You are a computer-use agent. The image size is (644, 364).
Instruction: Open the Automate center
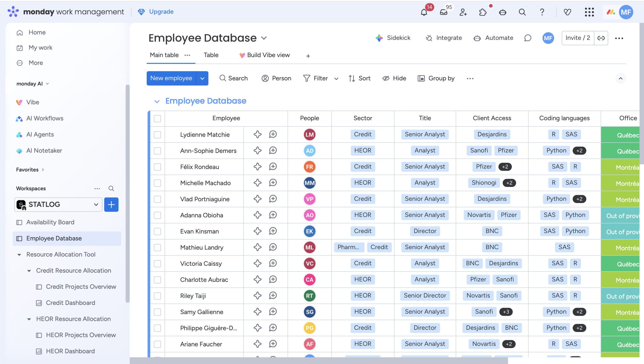[x=493, y=38]
